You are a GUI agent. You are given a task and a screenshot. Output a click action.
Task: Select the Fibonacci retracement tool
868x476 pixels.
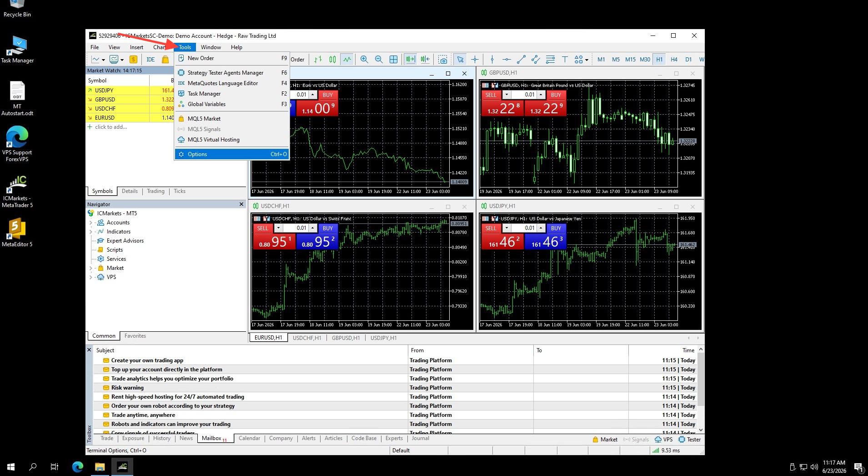coord(550,60)
